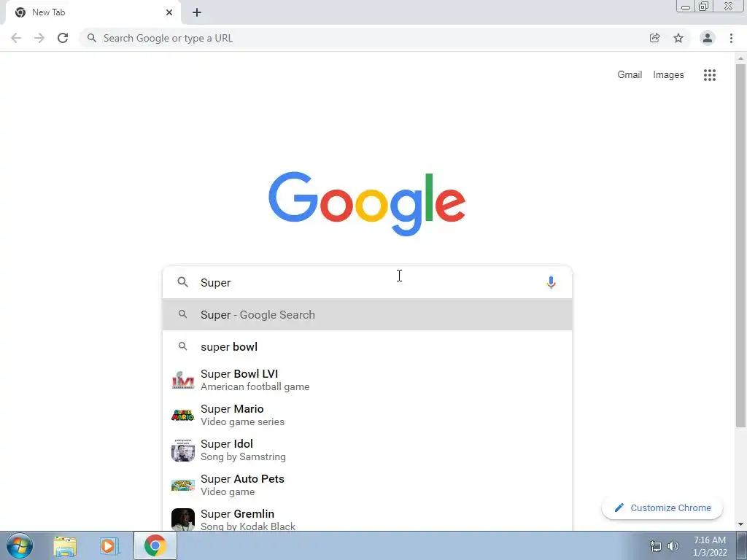
Task: Click the browser back arrow
Action: [16, 38]
